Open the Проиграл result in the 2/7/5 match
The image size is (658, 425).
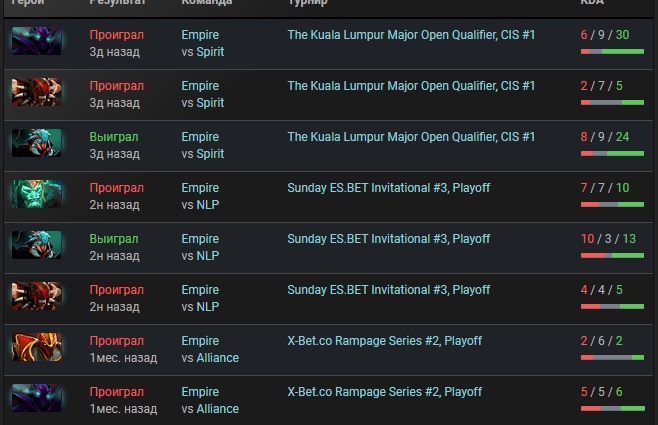tap(117, 86)
